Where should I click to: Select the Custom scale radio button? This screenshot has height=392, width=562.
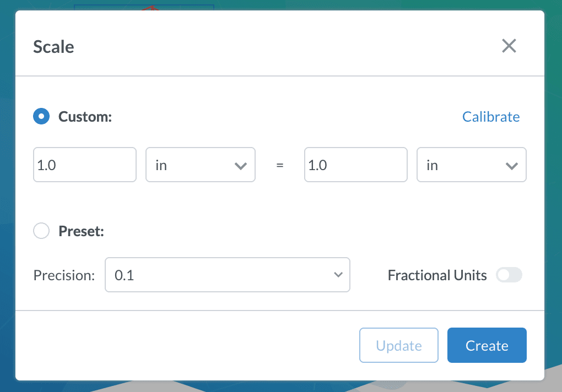tap(41, 117)
